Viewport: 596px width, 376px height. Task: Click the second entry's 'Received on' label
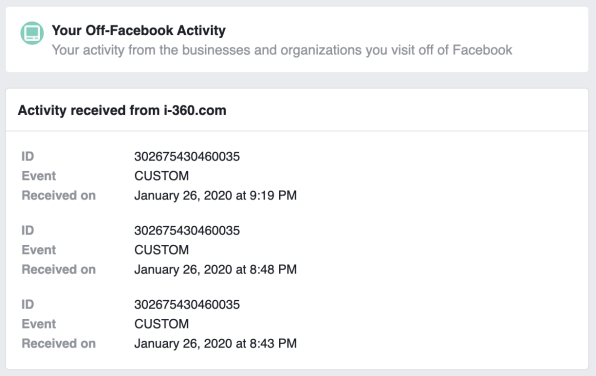pyautogui.click(x=59, y=270)
